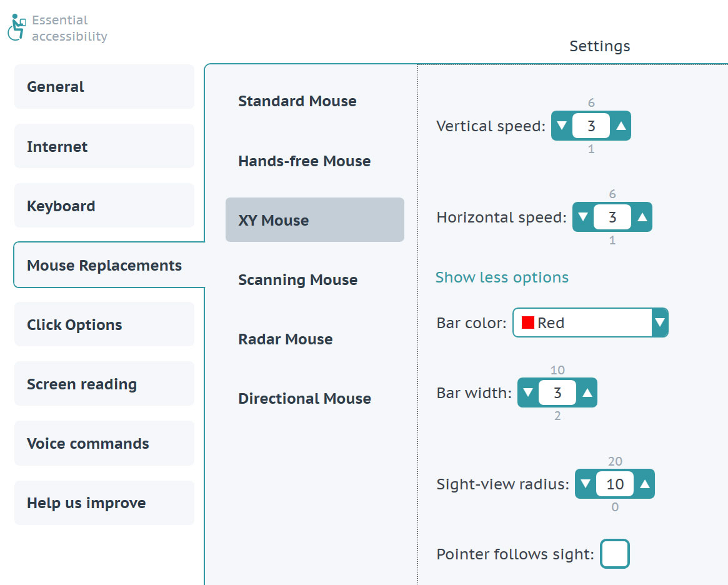Image resolution: width=728 pixels, height=585 pixels.
Task: Open Voice commands section
Action: pyautogui.click(x=104, y=443)
